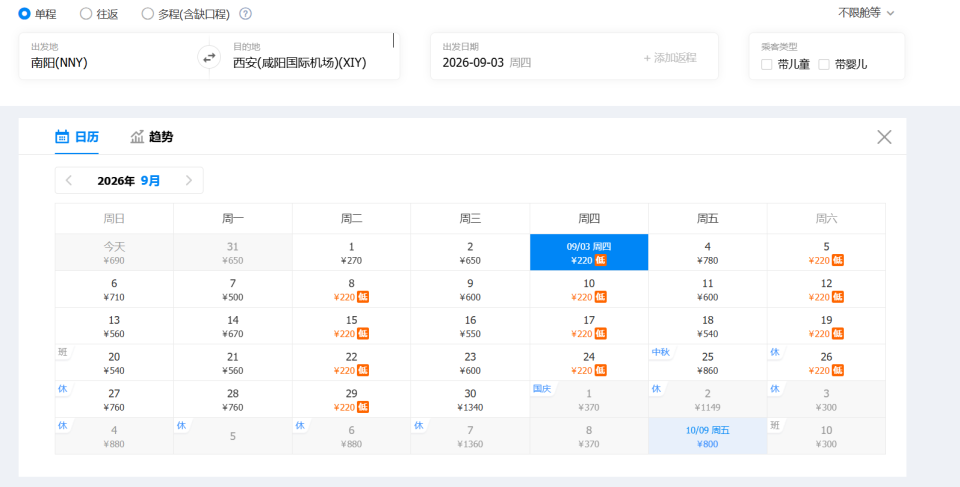This screenshot has height=487, width=960.
Task: Switch to 日历 calendar tab
Action: pyautogui.click(x=77, y=137)
